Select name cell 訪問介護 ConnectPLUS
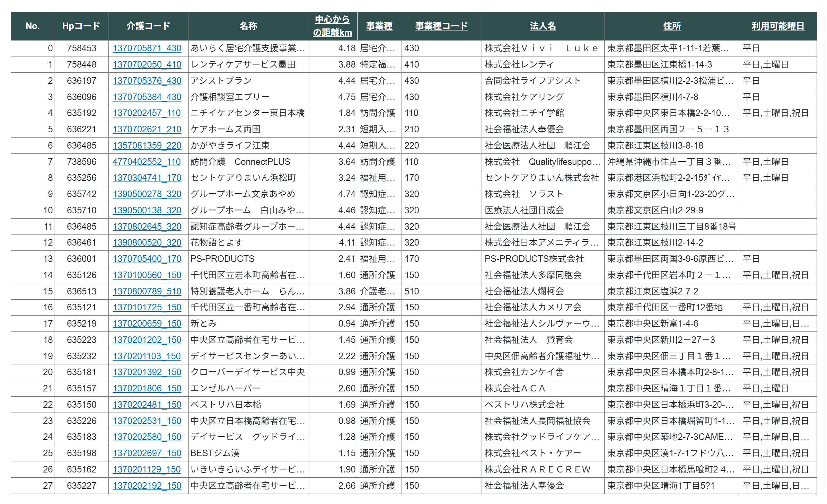Screen dimensions: 827x504 [x=248, y=162]
